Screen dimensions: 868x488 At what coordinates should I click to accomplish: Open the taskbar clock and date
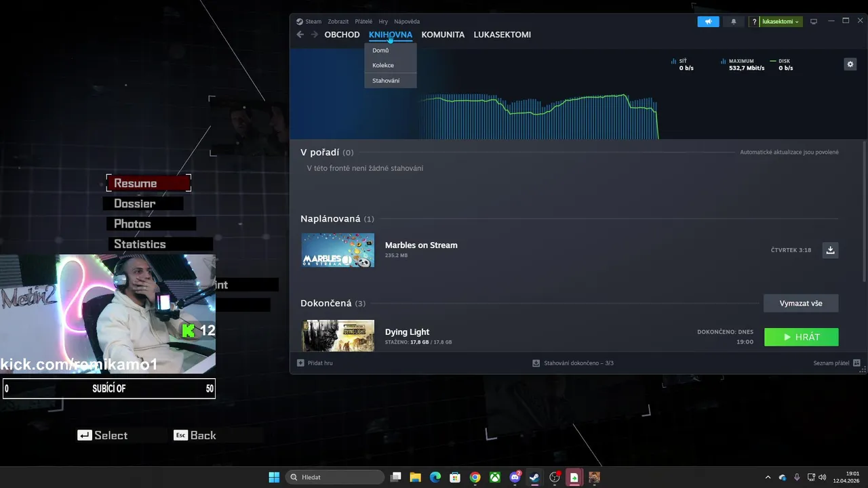click(848, 477)
